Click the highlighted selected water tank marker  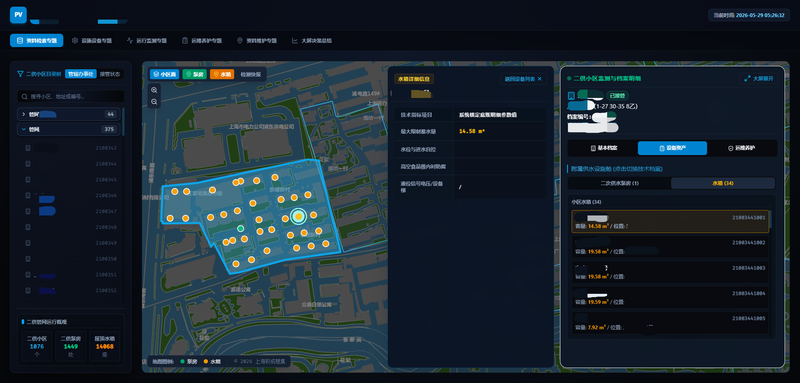[298, 217]
